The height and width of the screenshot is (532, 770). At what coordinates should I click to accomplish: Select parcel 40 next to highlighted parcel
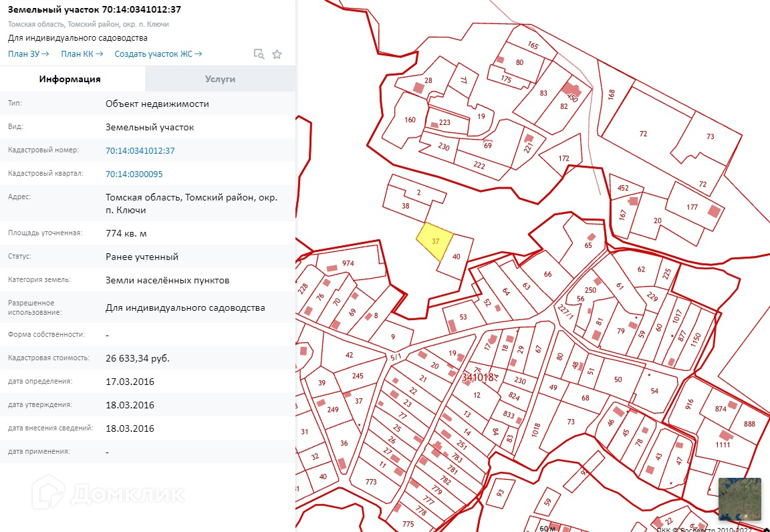coord(457,257)
